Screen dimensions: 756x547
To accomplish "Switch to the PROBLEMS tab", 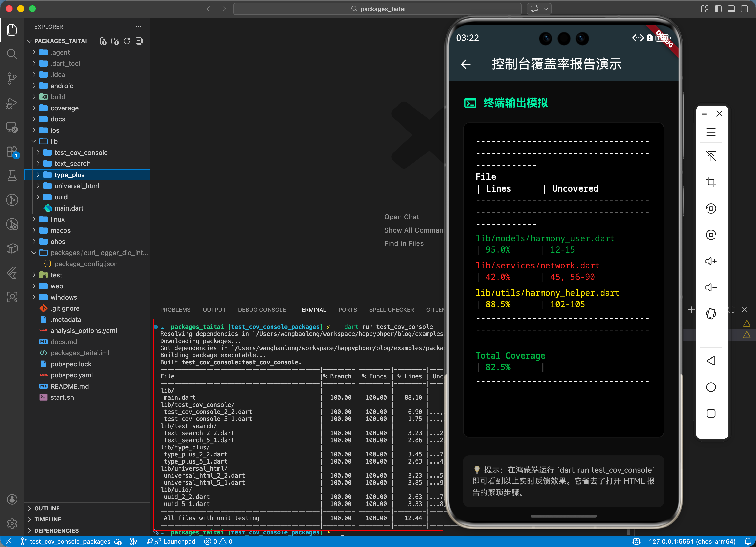I will pyautogui.click(x=175, y=309).
